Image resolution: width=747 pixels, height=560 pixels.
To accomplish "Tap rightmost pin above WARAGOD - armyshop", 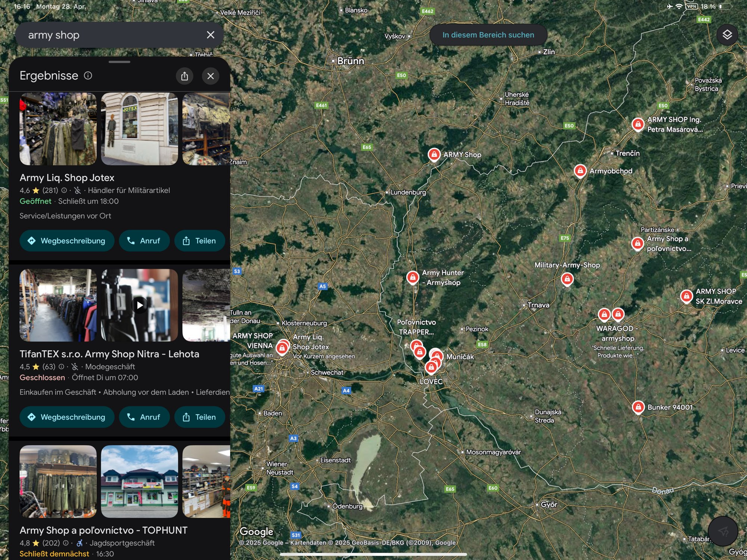I will point(618,314).
